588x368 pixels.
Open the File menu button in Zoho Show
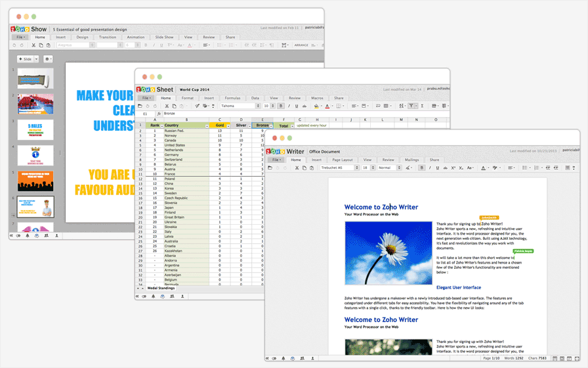pos(19,37)
